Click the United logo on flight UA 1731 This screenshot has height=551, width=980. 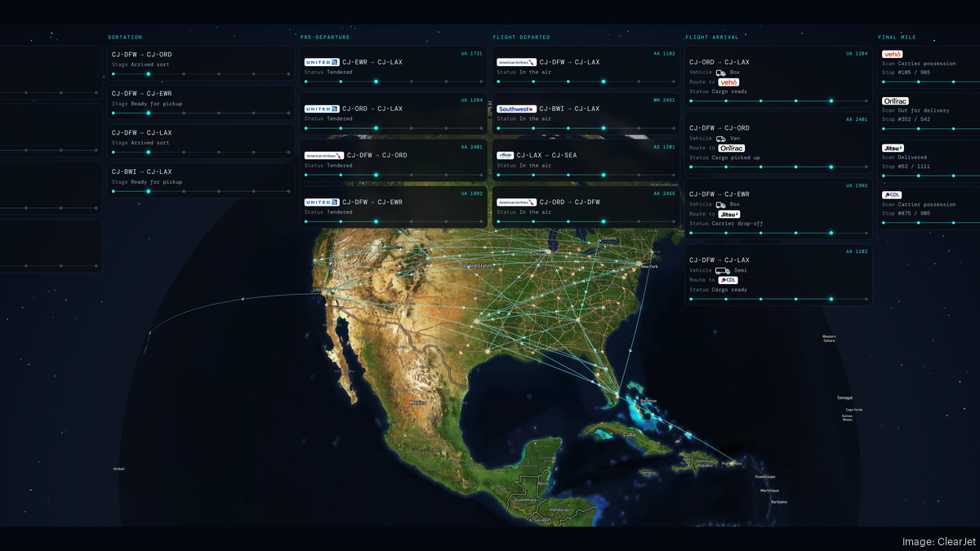click(x=322, y=62)
